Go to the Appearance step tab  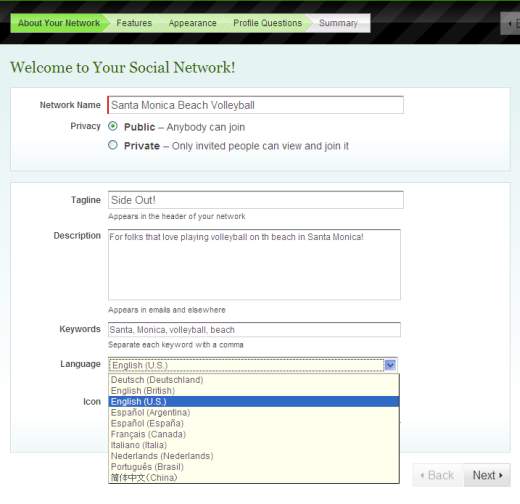(x=193, y=23)
